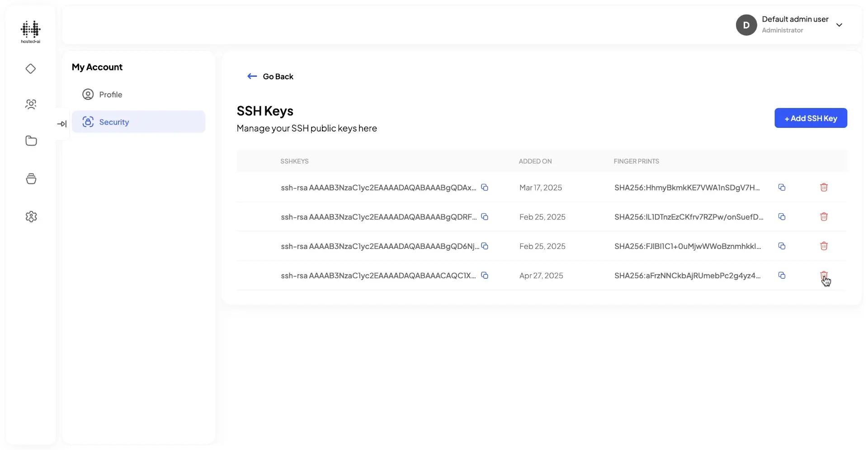The image size is (868, 450).
Task: Open the folders section in the sidebar
Action: [x=31, y=141]
